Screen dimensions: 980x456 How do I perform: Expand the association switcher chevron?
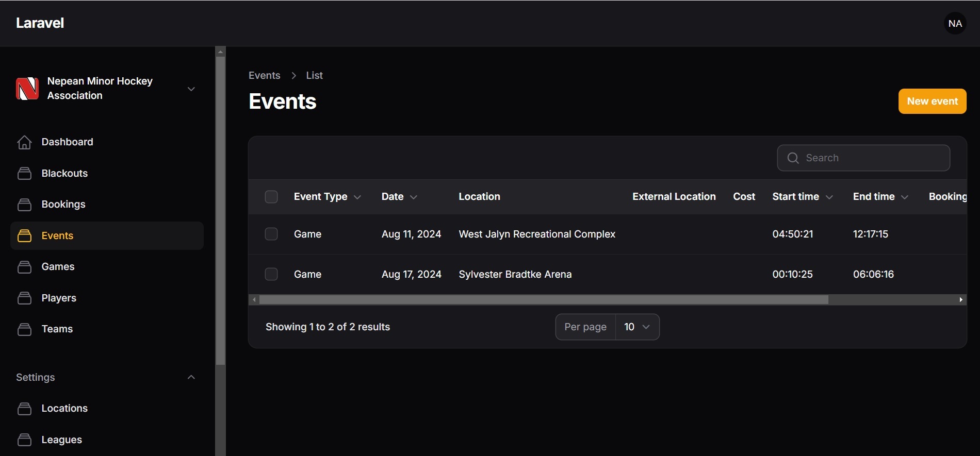pyautogui.click(x=191, y=89)
